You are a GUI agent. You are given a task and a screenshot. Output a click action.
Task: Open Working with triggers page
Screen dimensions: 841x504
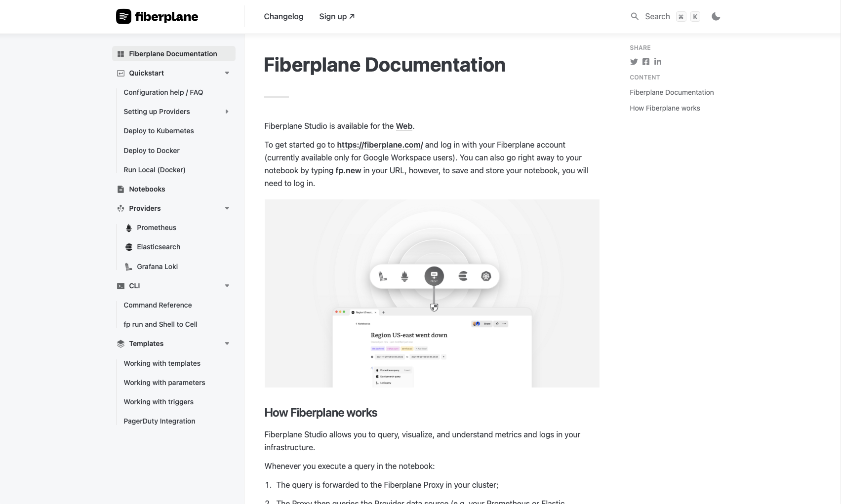pos(159,402)
